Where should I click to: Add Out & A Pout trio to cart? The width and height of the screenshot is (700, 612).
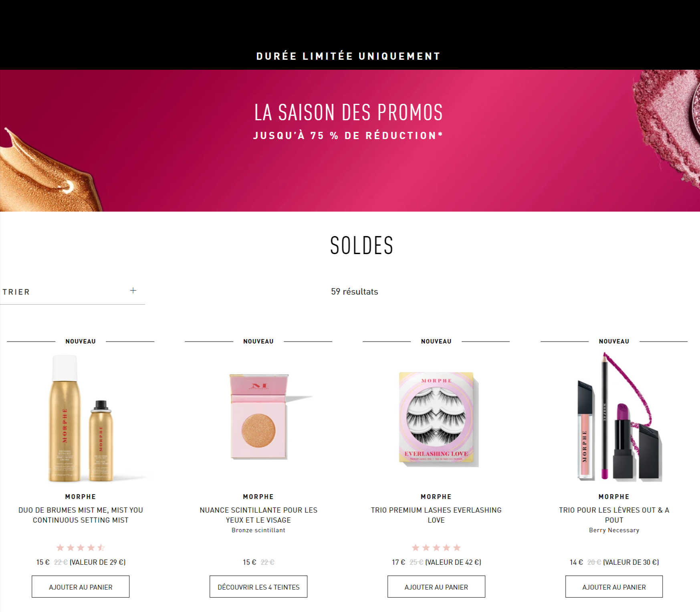[x=614, y=587]
